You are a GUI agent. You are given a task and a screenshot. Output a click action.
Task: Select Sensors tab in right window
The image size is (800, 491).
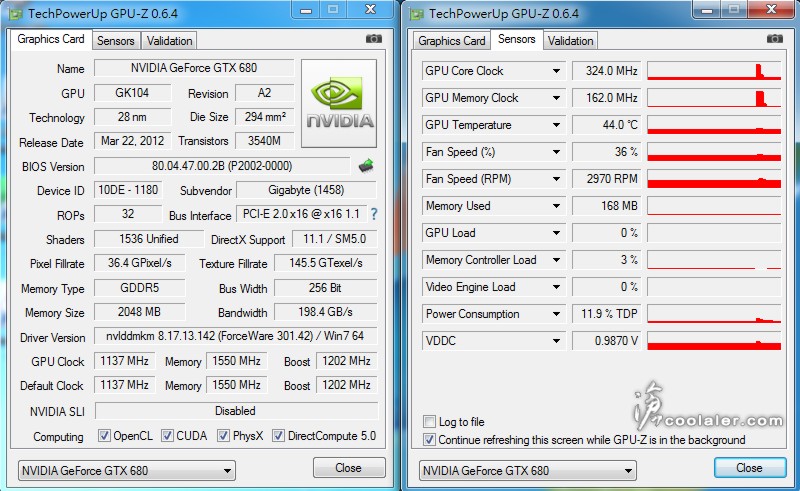coord(516,39)
